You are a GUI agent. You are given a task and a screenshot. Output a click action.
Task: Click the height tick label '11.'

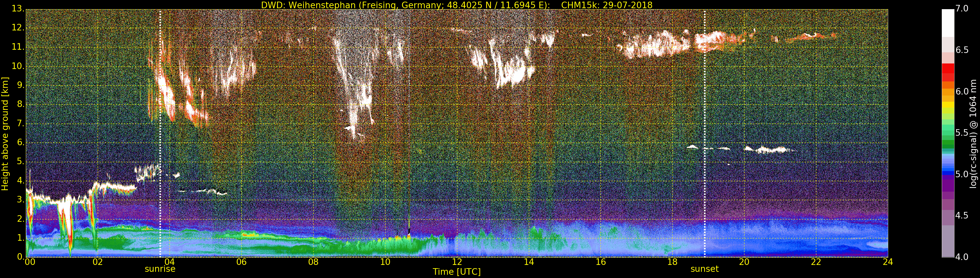coord(18,47)
